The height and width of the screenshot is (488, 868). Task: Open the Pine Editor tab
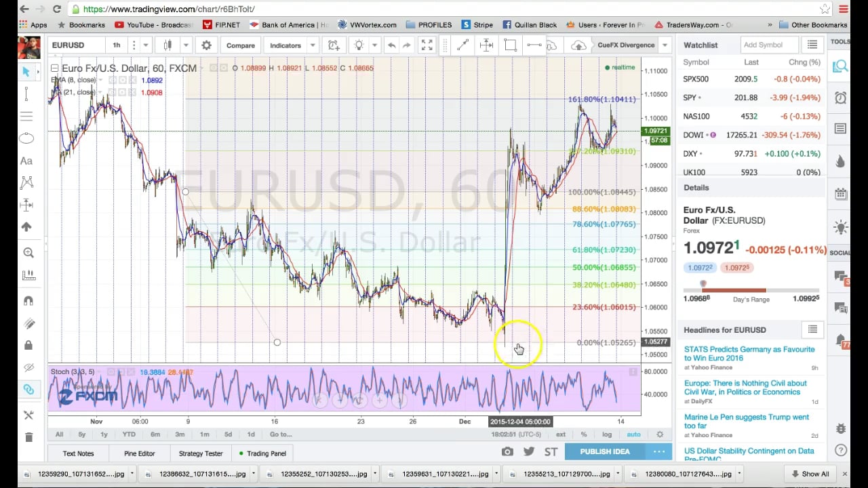click(x=140, y=453)
